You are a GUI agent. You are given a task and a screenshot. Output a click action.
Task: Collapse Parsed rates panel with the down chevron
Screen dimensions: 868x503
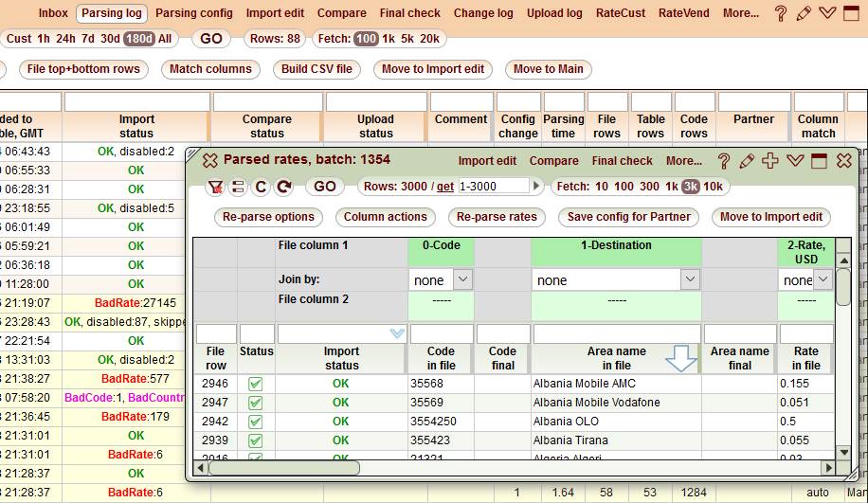tap(795, 160)
